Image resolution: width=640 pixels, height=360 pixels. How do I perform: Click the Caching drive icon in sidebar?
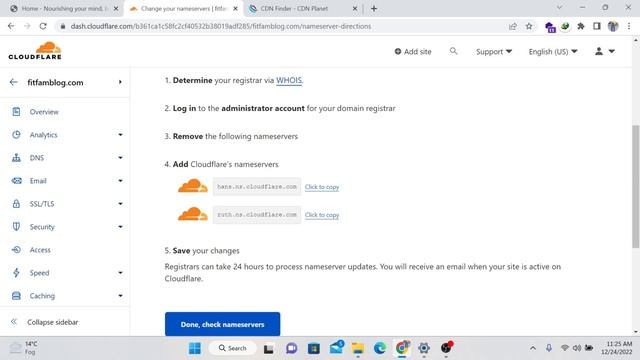(x=16, y=296)
